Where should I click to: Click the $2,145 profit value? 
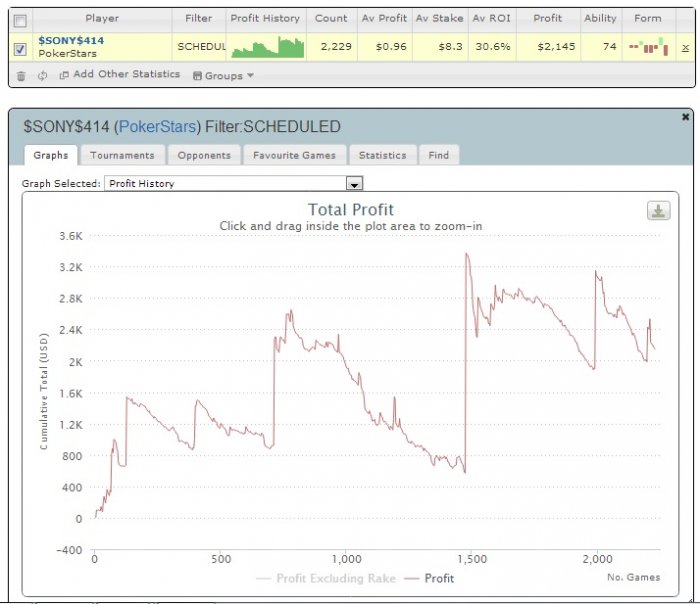556,46
